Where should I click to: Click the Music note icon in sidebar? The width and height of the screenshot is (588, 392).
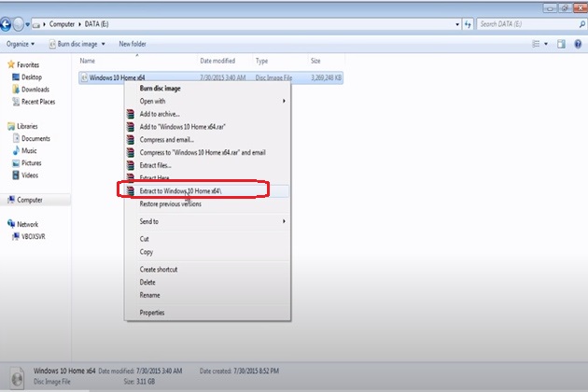(x=16, y=151)
